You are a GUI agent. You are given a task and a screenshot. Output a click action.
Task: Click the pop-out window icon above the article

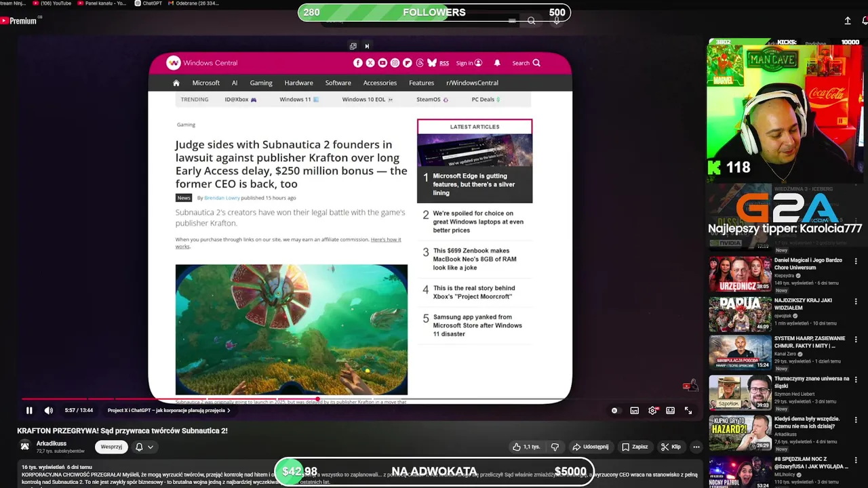[x=353, y=46]
